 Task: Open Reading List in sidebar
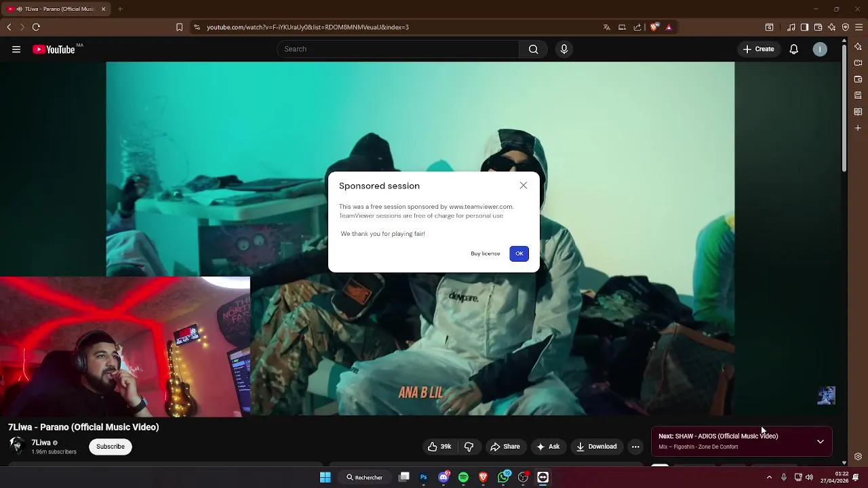[858, 112]
